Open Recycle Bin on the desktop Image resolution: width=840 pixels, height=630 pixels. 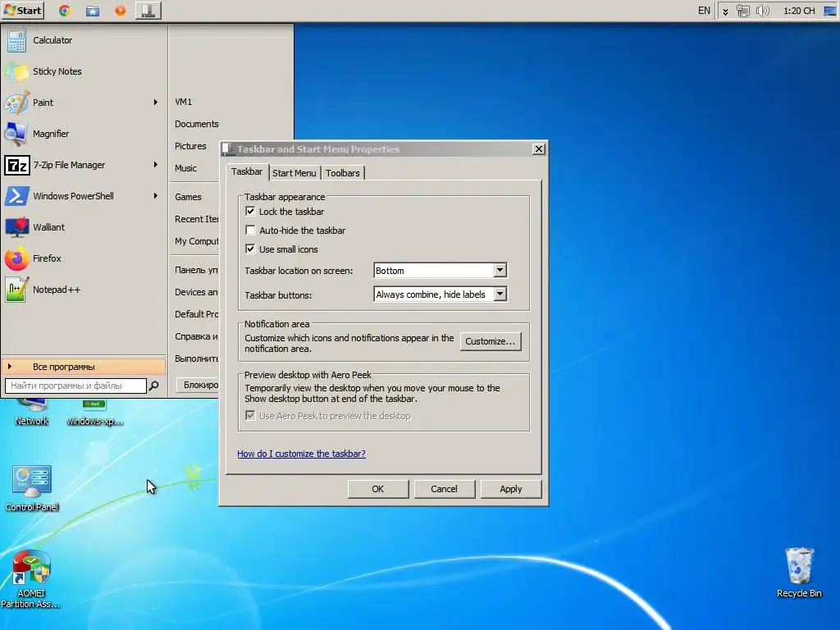click(x=799, y=572)
